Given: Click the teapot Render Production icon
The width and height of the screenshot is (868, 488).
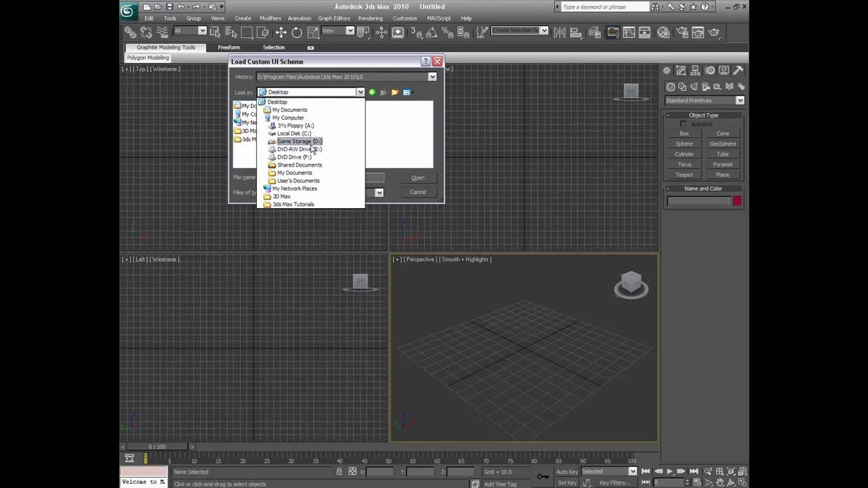Looking at the screenshot, I should point(714,32).
